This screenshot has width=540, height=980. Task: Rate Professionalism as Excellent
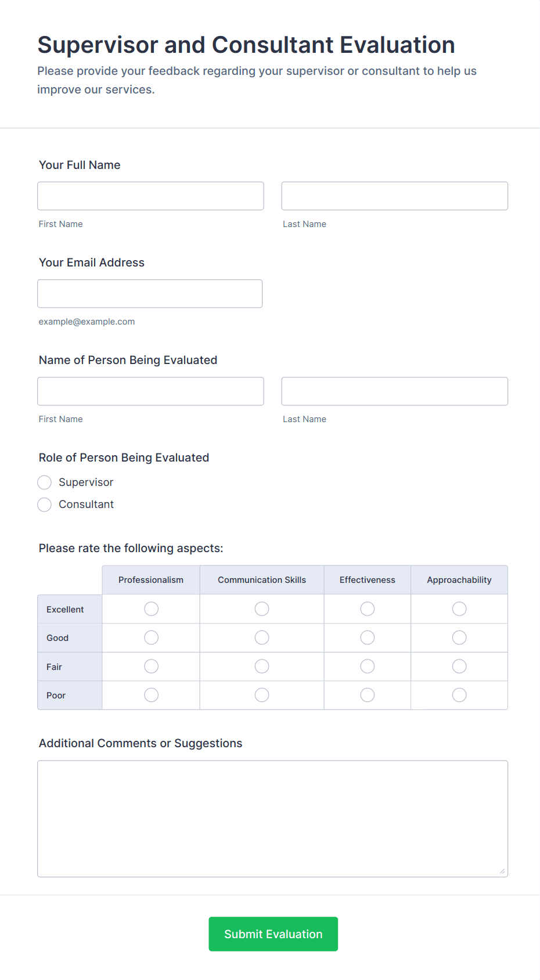tap(150, 608)
